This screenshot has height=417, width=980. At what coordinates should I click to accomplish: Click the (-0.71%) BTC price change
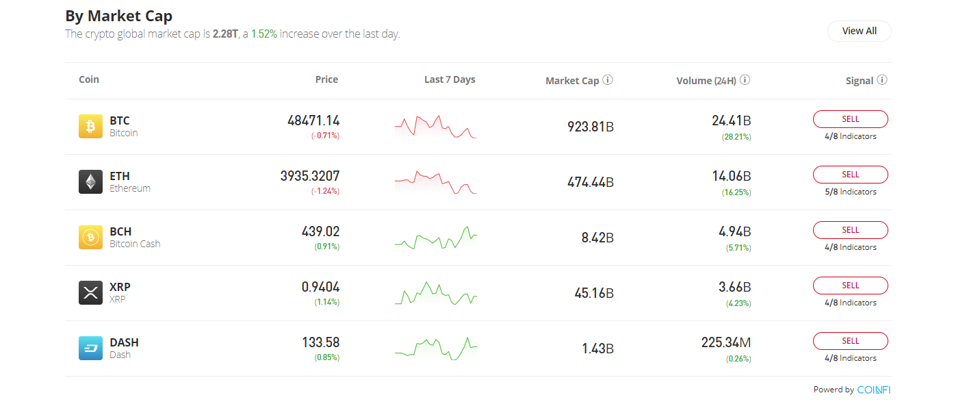point(325,136)
